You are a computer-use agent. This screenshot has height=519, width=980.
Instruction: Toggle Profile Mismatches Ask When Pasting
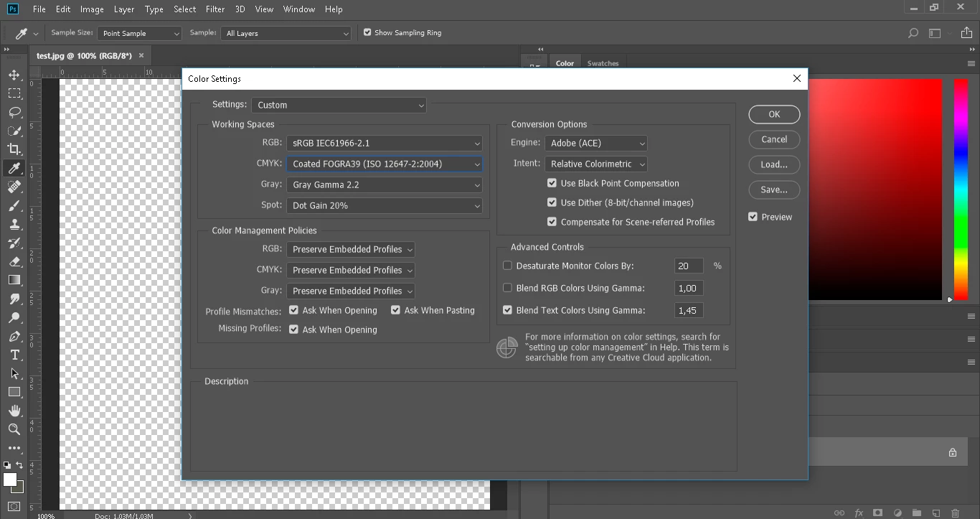tap(395, 310)
